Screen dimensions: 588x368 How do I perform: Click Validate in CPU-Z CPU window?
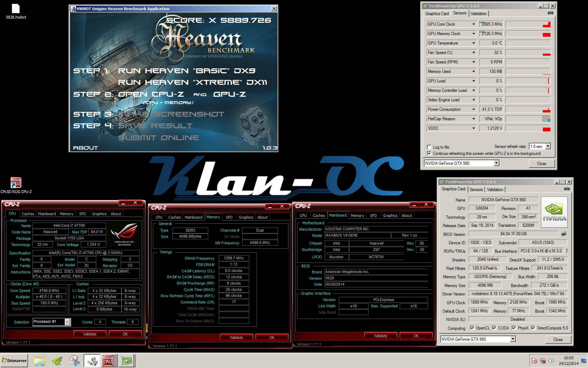tap(89, 334)
